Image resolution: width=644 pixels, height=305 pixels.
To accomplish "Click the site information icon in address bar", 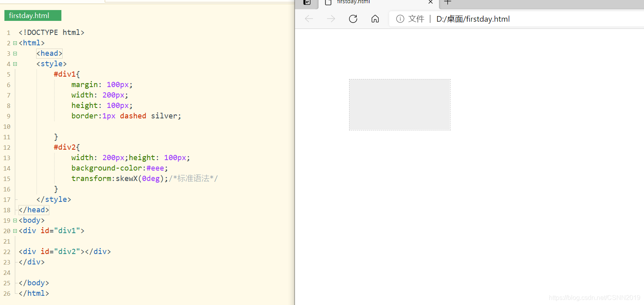I will [x=400, y=19].
